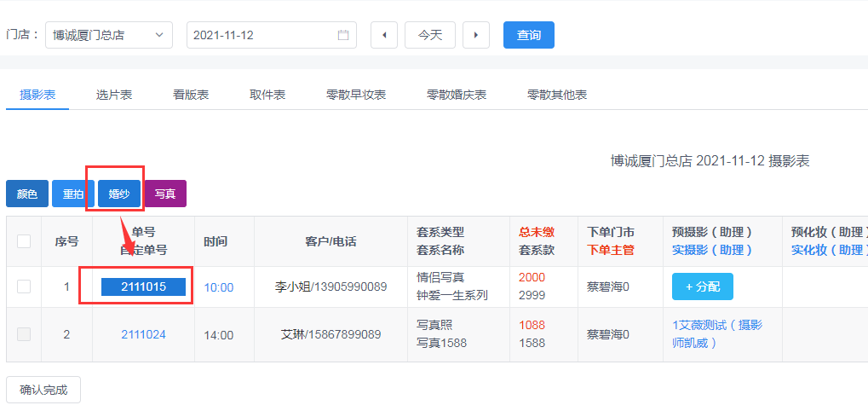Click the date field 2021-11-12
Screen dimensions: 868x411
tap(271, 36)
